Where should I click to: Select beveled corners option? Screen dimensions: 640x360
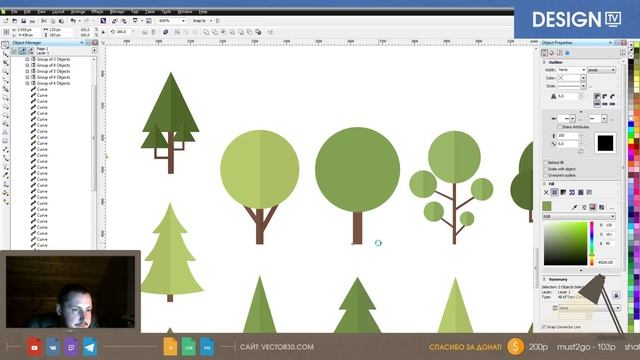612,97
